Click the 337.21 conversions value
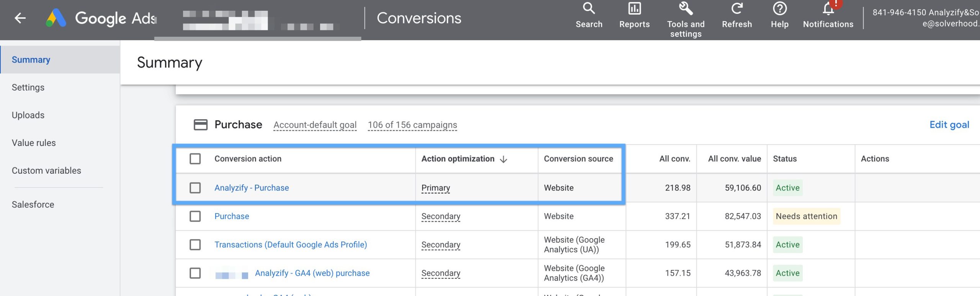The width and height of the screenshot is (980, 296). point(678,216)
